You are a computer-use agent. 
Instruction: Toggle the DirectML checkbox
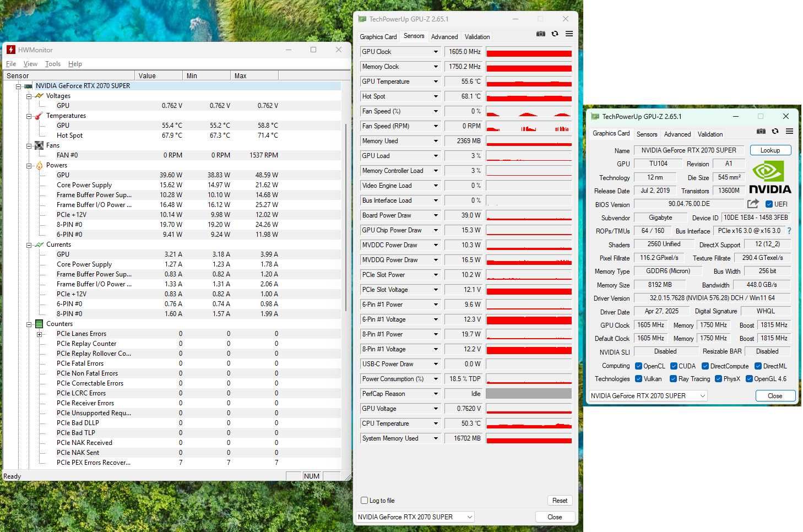pyautogui.click(x=758, y=366)
